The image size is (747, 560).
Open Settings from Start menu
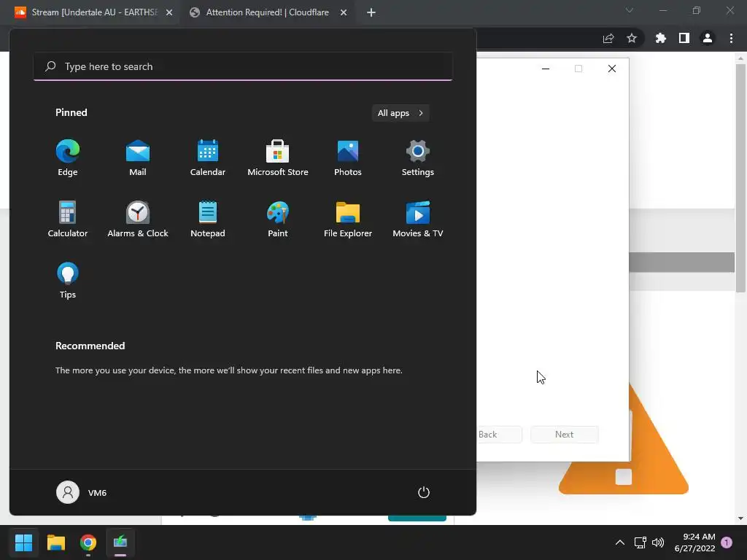pos(418,158)
